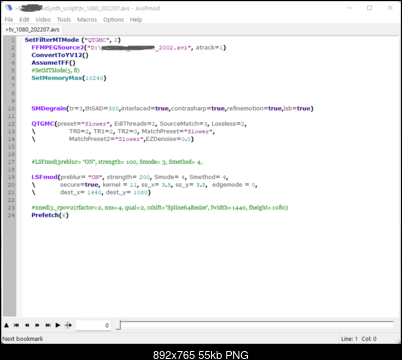402x360 pixels.
Task: Click the atrack=1 parameter on line 2
Action: 209,47
